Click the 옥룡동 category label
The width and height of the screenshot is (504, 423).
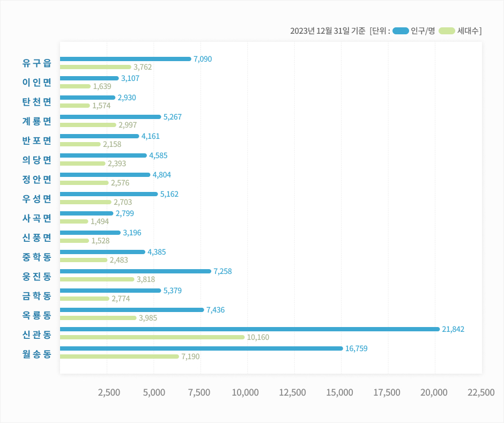[x=37, y=314]
